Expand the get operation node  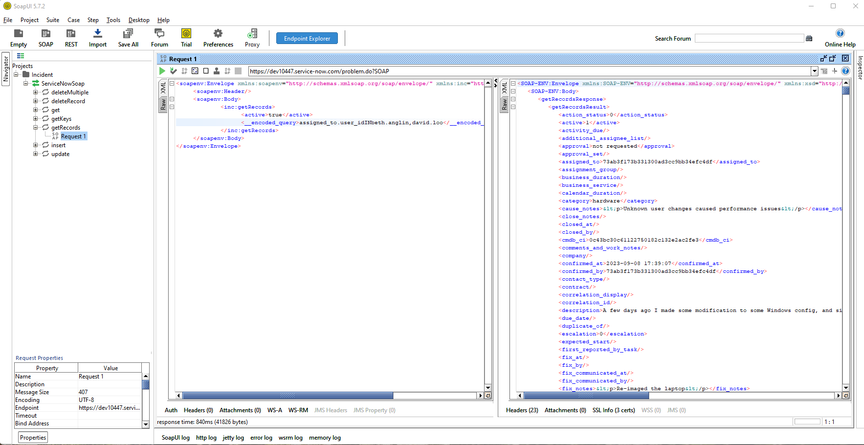click(35, 110)
